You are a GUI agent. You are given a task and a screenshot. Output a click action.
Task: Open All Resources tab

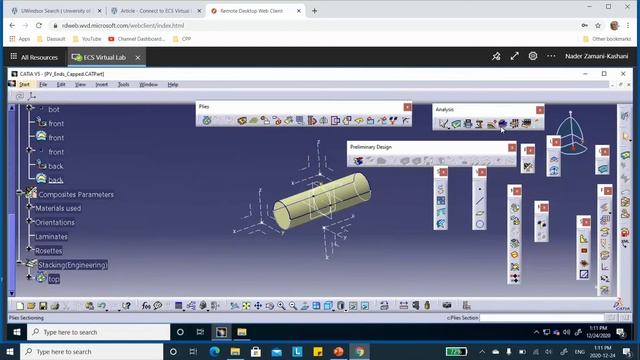point(34,57)
